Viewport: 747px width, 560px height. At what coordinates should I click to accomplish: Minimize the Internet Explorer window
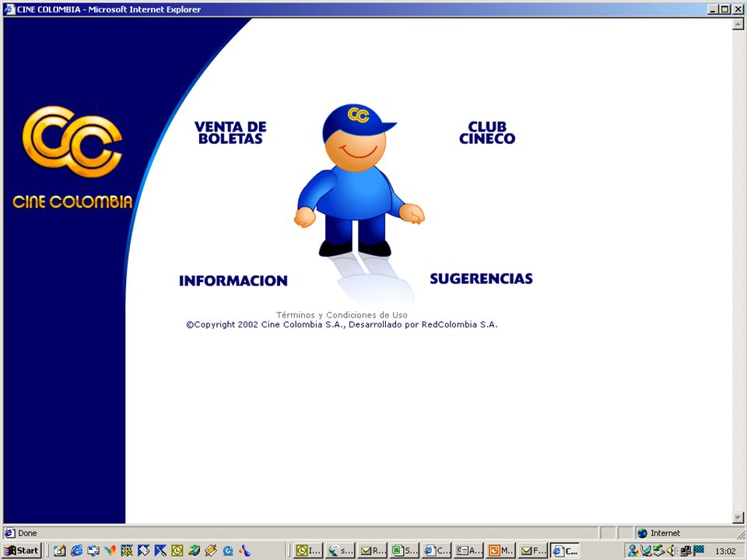click(x=713, y=9)
